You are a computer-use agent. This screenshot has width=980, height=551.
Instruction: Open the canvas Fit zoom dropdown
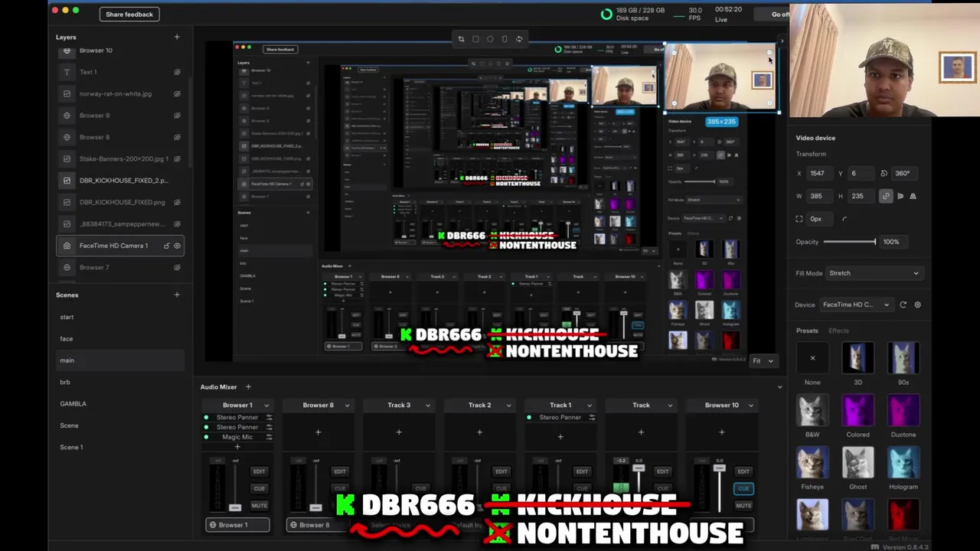pyautogui.click(x=763, y=360)
